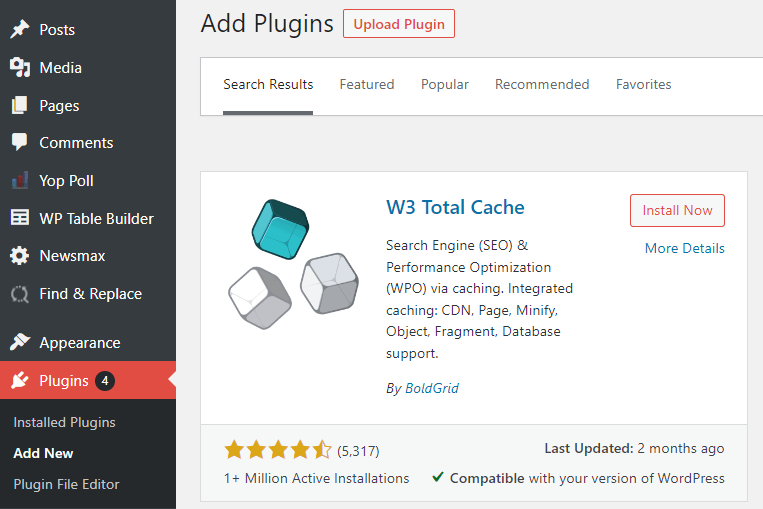Open the Media menu

[x=60, y=68]
